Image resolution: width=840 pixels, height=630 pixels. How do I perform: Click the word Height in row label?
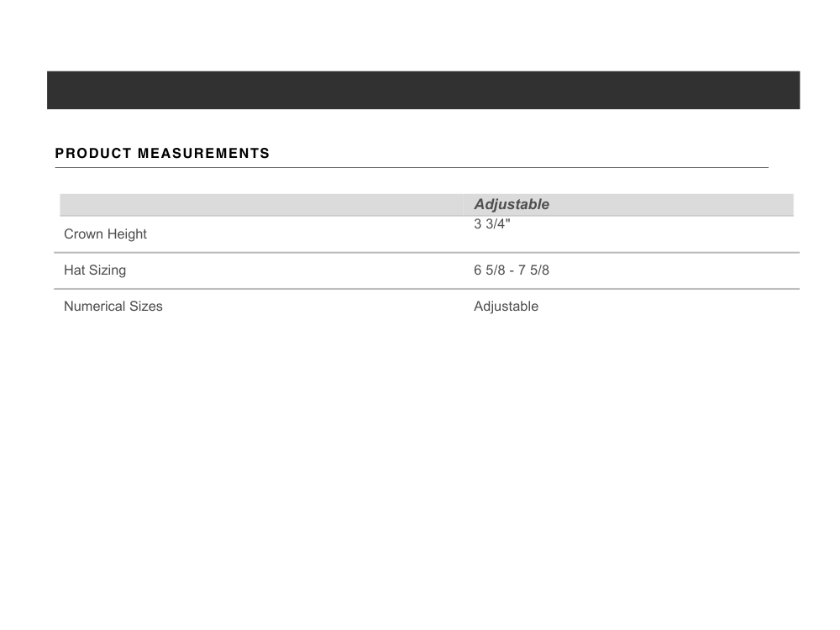point(126,234)
